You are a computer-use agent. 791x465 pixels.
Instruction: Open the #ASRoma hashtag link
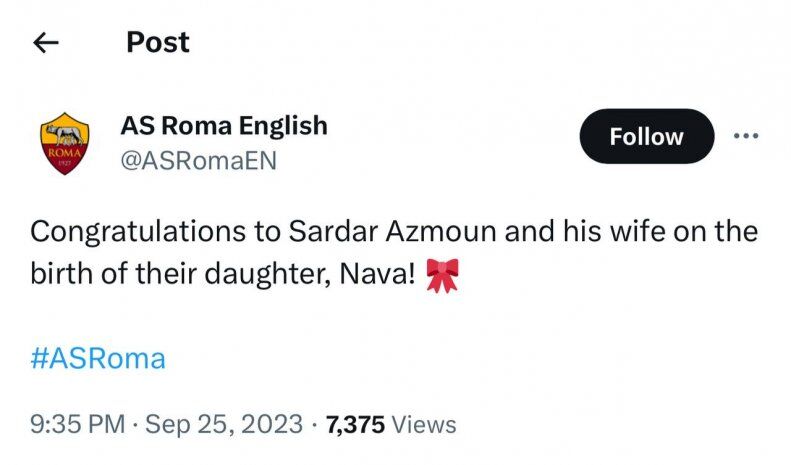click(x=98, y=358)
